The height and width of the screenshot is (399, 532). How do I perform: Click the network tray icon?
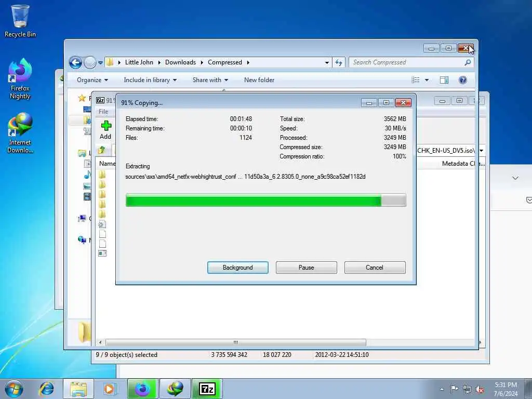tap(467, 390)
